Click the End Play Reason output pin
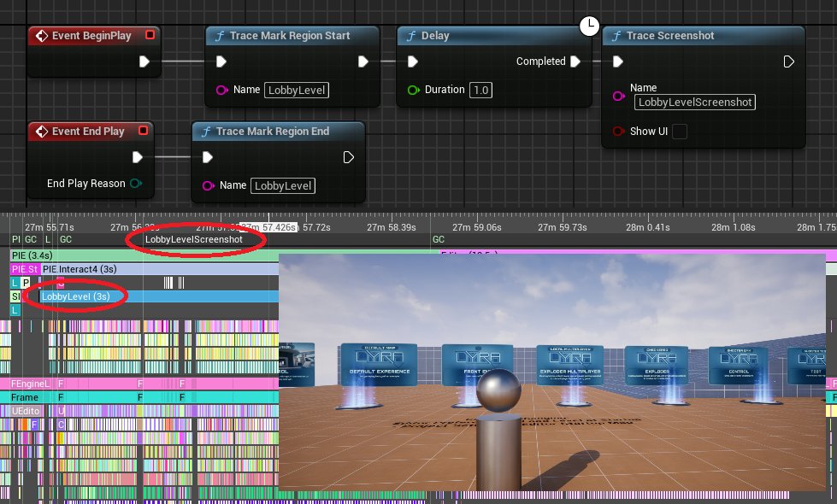 coord(136,184)
